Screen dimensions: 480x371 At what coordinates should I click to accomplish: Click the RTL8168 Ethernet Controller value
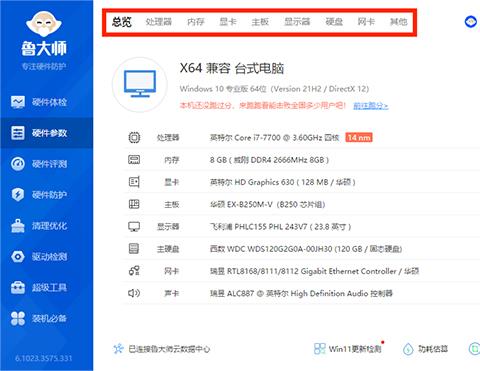[314, 271]
